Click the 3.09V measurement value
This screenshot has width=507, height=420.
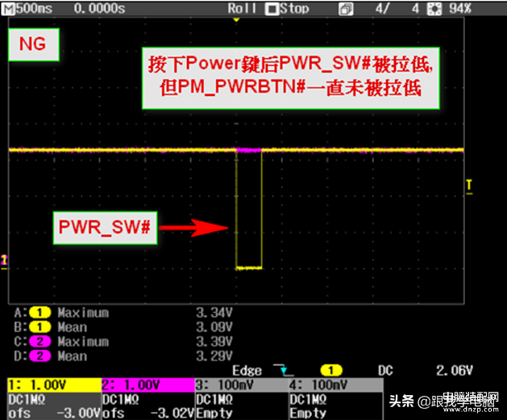point(214,327)
